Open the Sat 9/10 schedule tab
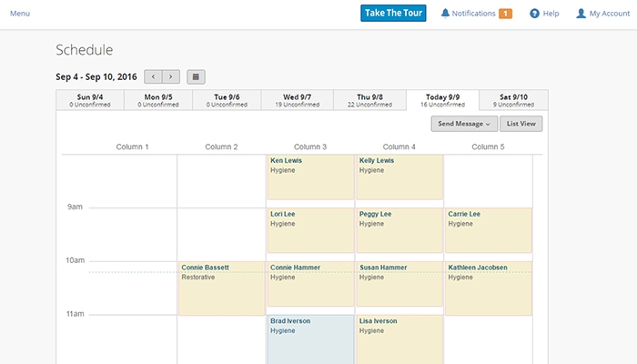The height and width of the screenshot is (364, 637). tap(513, 100)
